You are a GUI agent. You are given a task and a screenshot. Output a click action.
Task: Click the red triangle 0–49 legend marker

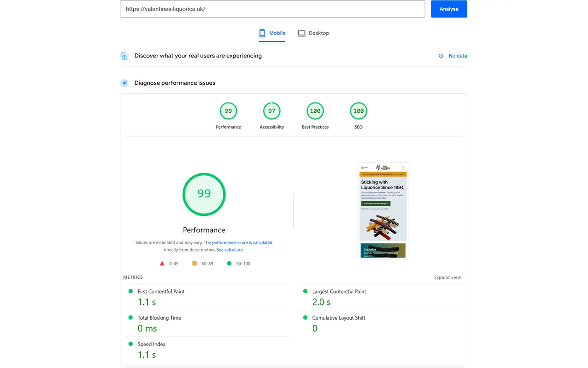click(x=162, y=263)
